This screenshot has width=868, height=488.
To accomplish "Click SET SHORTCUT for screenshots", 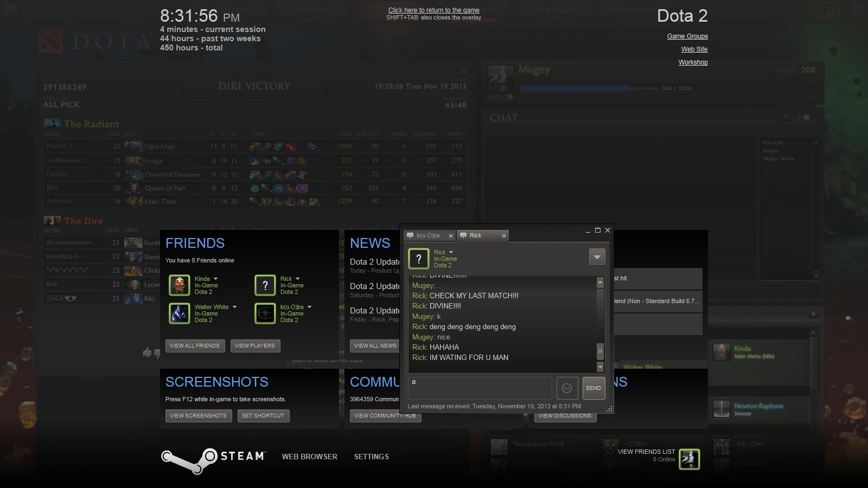I will (x=263, y=416).
